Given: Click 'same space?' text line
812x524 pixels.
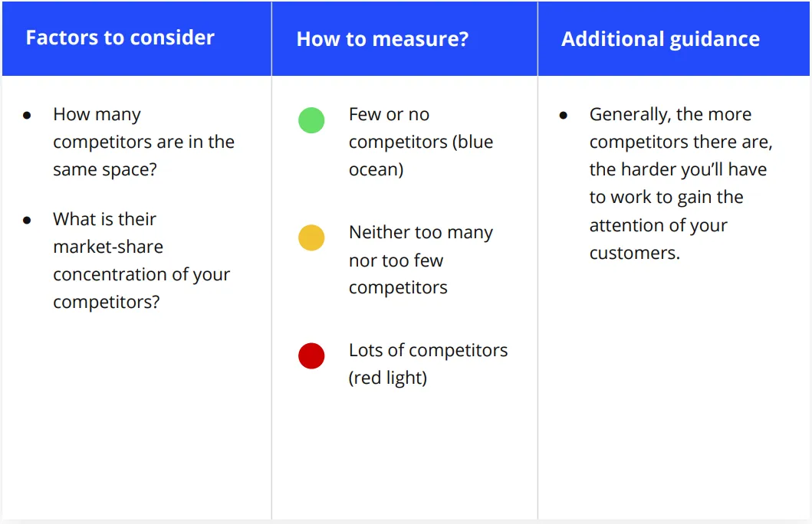Looking at the screenshot, I should point(104,169).
